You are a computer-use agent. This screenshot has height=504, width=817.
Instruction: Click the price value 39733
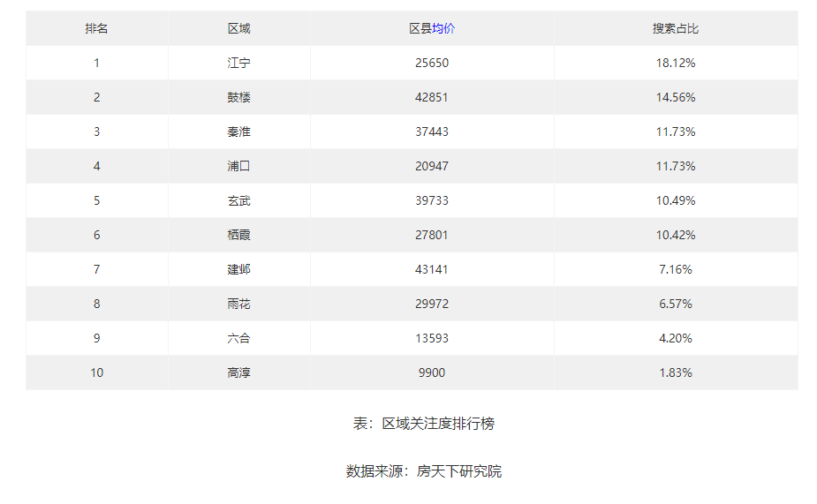(432, 200)
